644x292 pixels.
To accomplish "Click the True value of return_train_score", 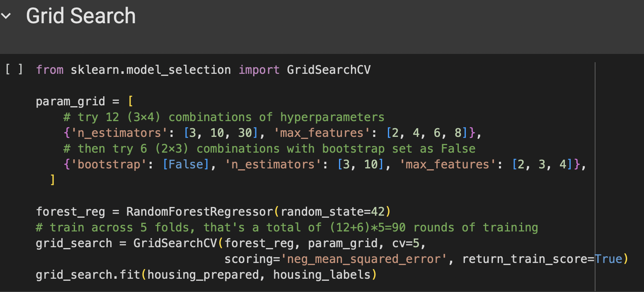I will pyautogui.click(x=608, y=259).
